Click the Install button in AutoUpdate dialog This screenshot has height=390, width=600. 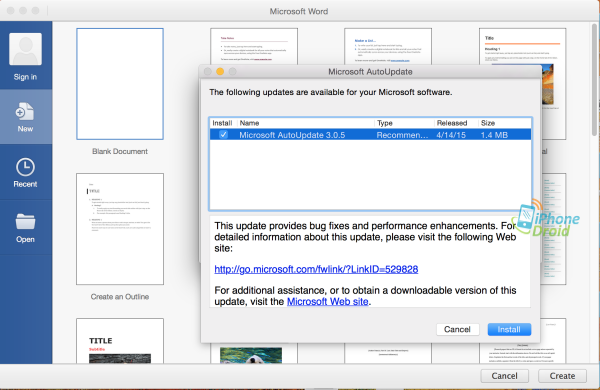(509, 330)
